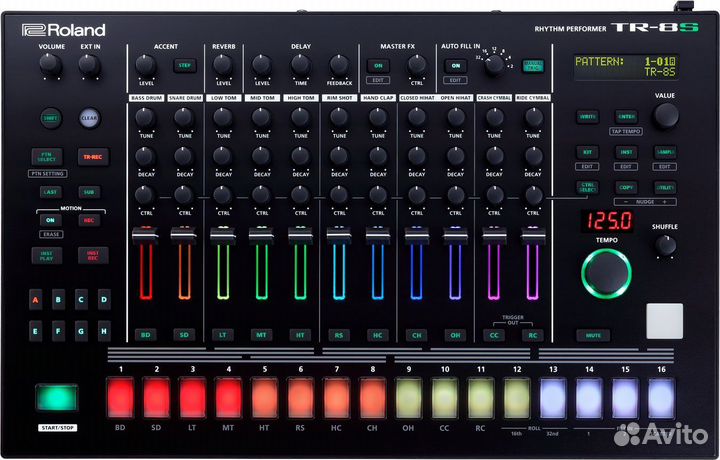The height and width of the screenshot is (460, 720).
Task: Open the INST button
Action: pyautogui.click(x=626, y=152)
